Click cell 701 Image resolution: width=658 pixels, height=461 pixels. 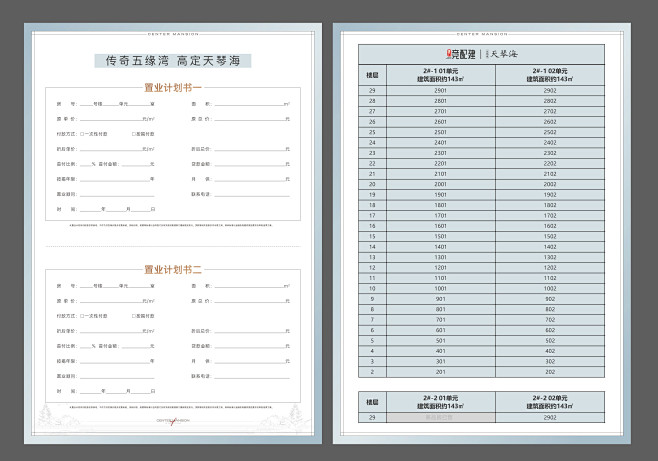click(441, 320)
